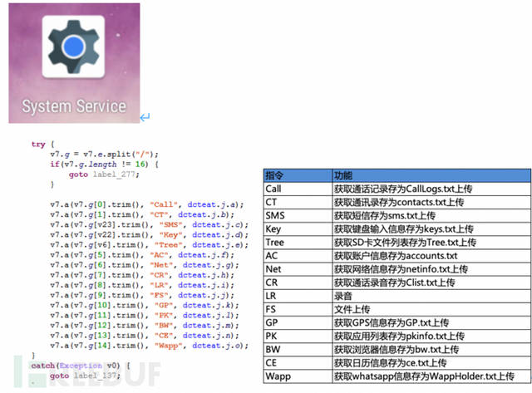The width and height of the screenshot is (532, 393).
Task: Click the 'CE' command cell
Action: (298, 363)
